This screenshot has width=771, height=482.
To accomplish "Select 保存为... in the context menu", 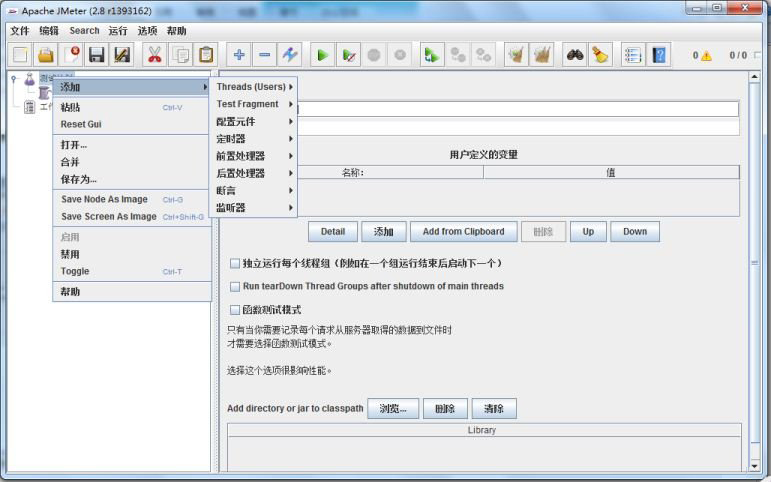I will tap(79, 179).
